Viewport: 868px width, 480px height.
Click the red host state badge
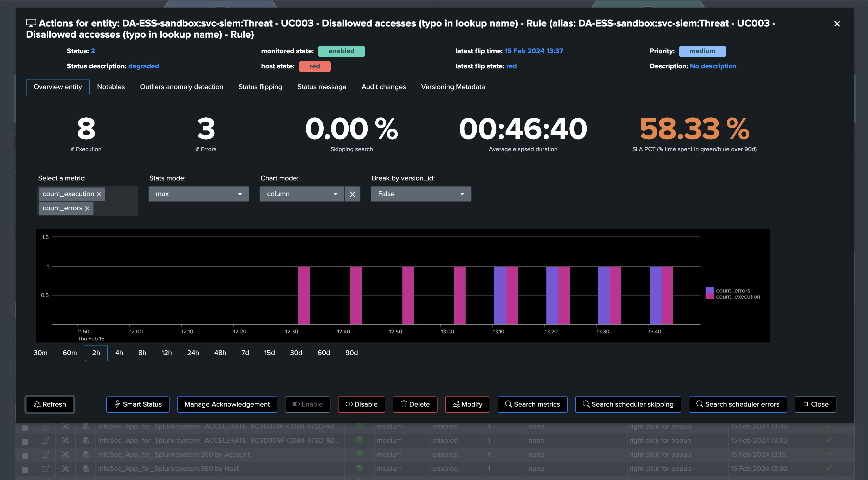(x=314, y=66)
